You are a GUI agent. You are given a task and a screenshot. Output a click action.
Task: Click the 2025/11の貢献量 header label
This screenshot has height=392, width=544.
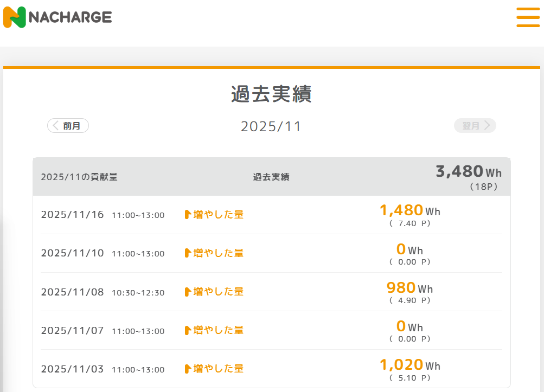(x=79, y=177)
